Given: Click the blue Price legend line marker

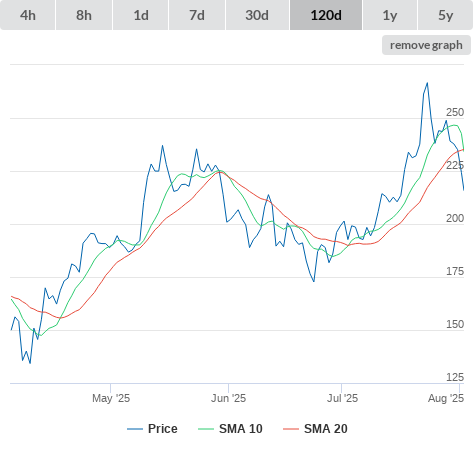Looking at the screenshot, I should pyautogui.click(x=135, y=429).
